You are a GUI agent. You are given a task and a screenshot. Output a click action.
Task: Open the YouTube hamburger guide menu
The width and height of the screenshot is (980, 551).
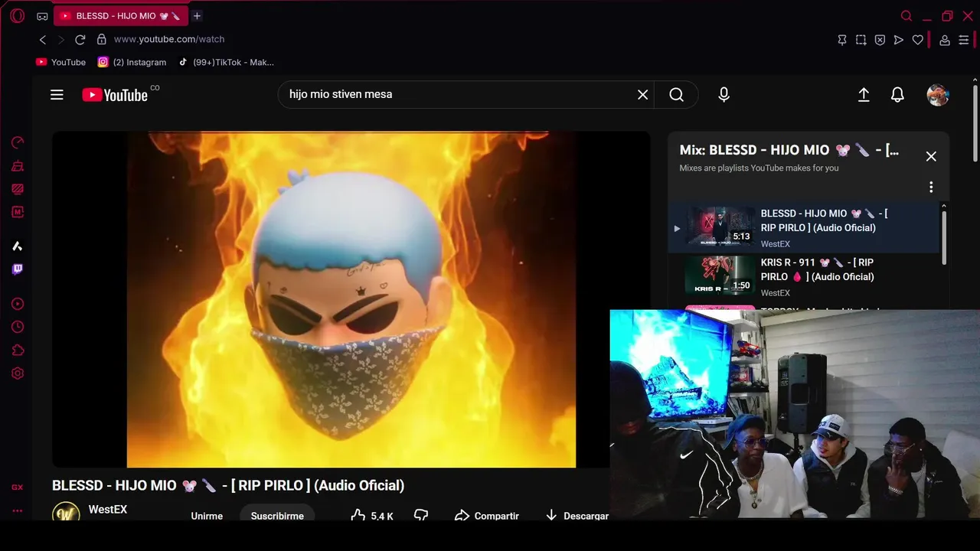pos(57,95)
